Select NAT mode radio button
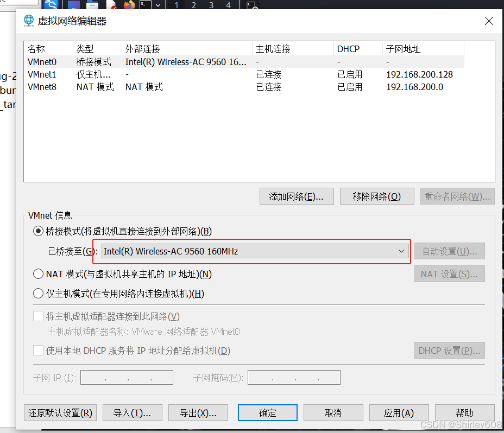This screenshot has width=504, height=433. click(x=38, y=274)
